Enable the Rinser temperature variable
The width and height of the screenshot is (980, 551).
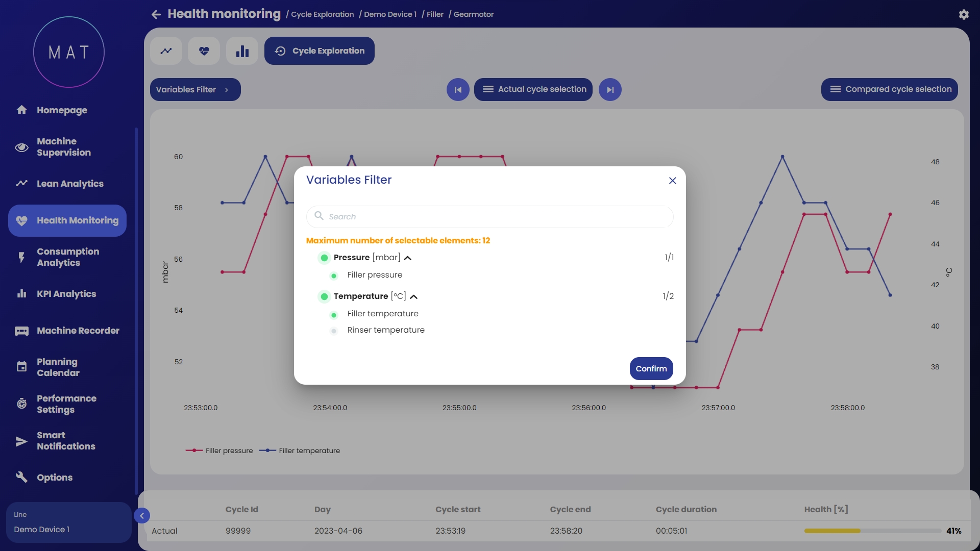pos(334,331)
